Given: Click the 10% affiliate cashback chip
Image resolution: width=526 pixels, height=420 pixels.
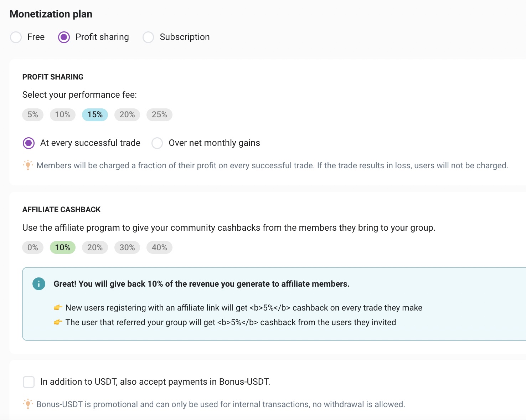Looking at the screenshot, I should click(x=63, y=247).
